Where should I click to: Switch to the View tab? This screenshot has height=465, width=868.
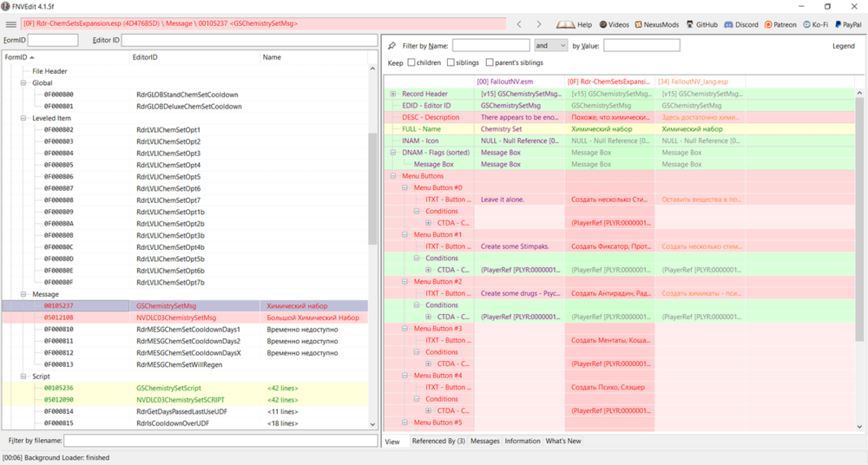click(392, 442)
